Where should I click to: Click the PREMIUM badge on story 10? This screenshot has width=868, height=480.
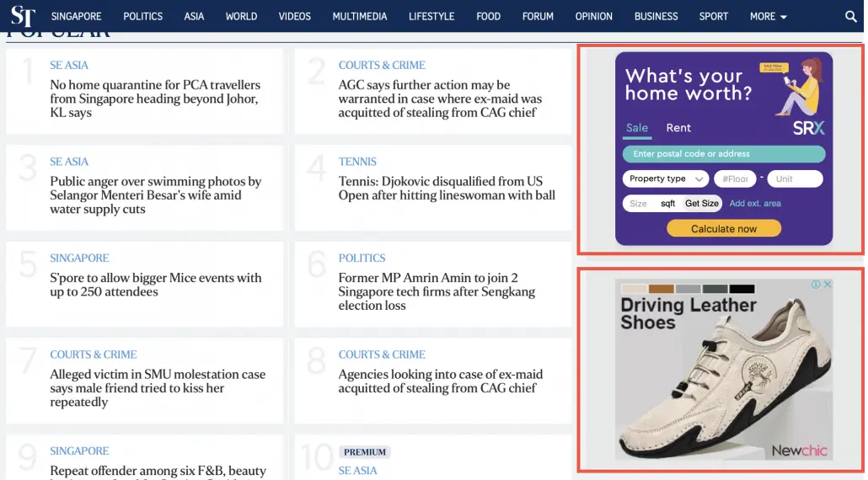point(365,452)
